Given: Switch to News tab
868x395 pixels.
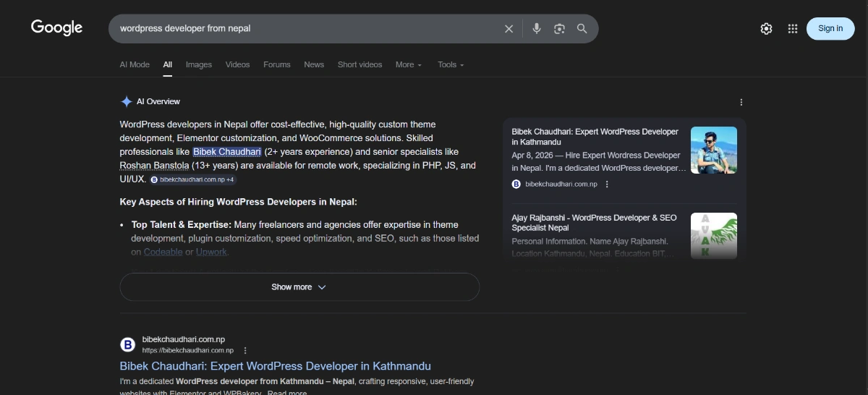Looking at the screenshot, I should [314, 64].
